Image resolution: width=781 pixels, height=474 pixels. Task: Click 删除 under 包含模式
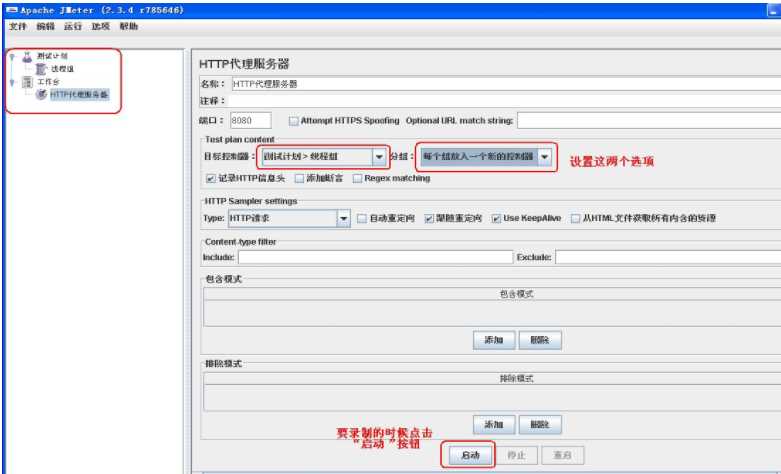tap(540, 340)
